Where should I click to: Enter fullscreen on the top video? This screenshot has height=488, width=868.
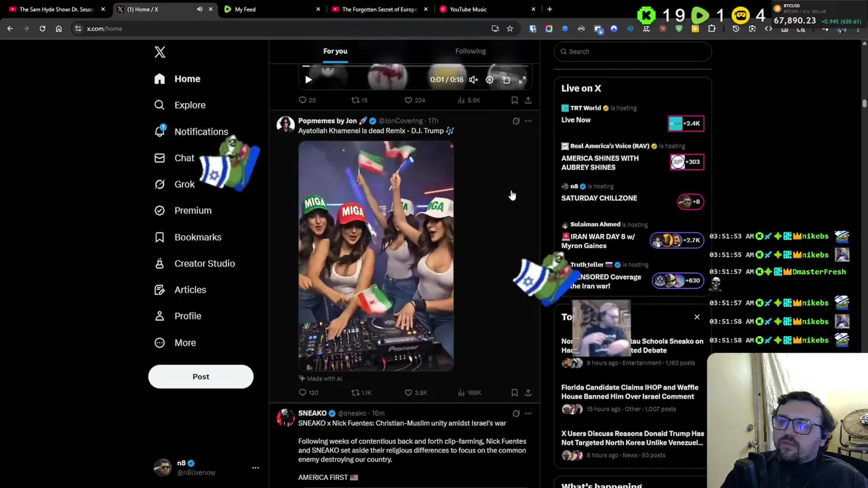coord(522,80)
